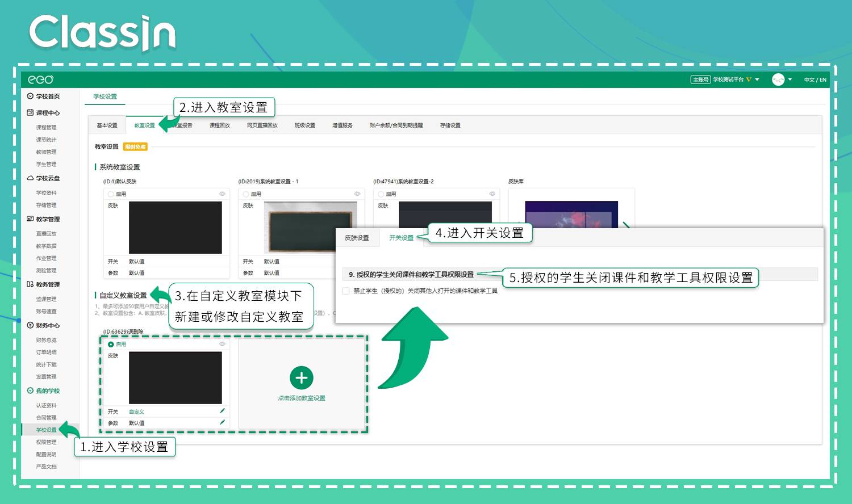Select 启用 radio for ID:1 默认皮肤
The width and height of the screenshot is (852, 504).
(111, 194)
